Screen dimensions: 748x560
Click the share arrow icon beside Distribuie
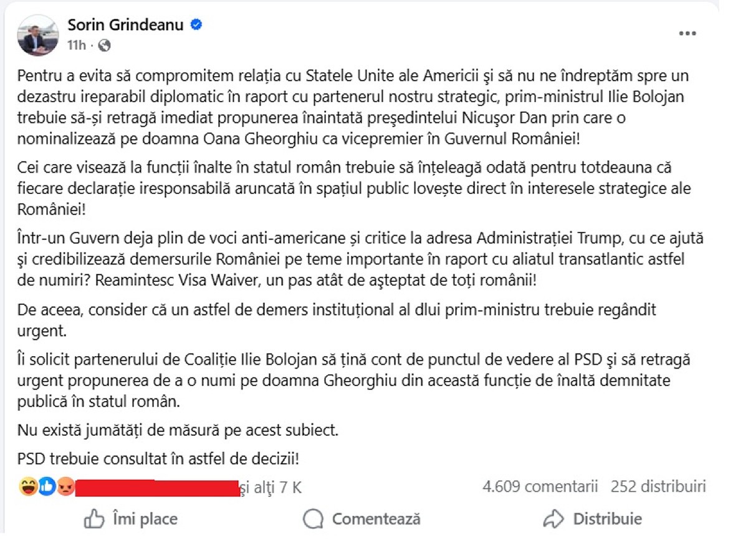553,519
